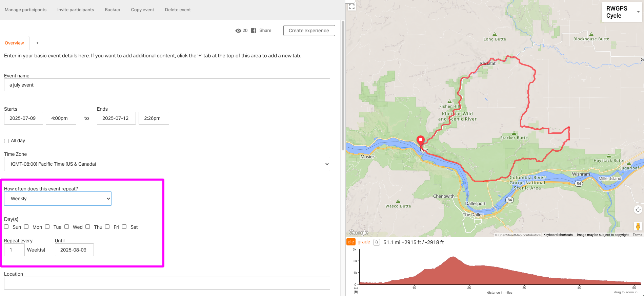Click the page vertical scrollbar

point(343,86)
